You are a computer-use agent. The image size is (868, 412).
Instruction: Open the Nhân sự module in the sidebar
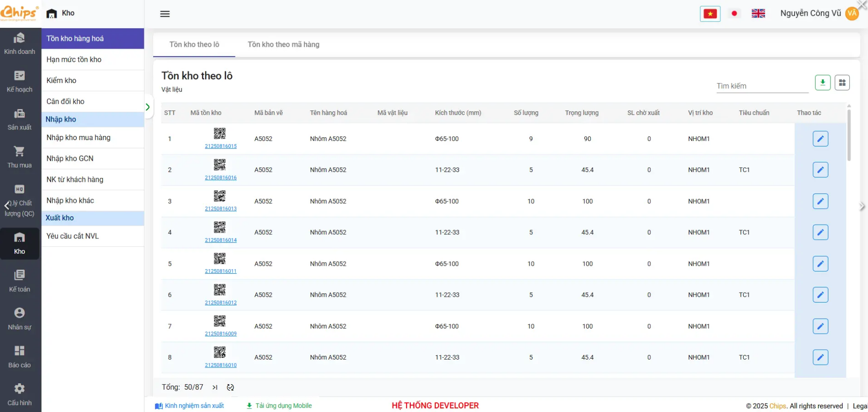(x=19, y=319)
